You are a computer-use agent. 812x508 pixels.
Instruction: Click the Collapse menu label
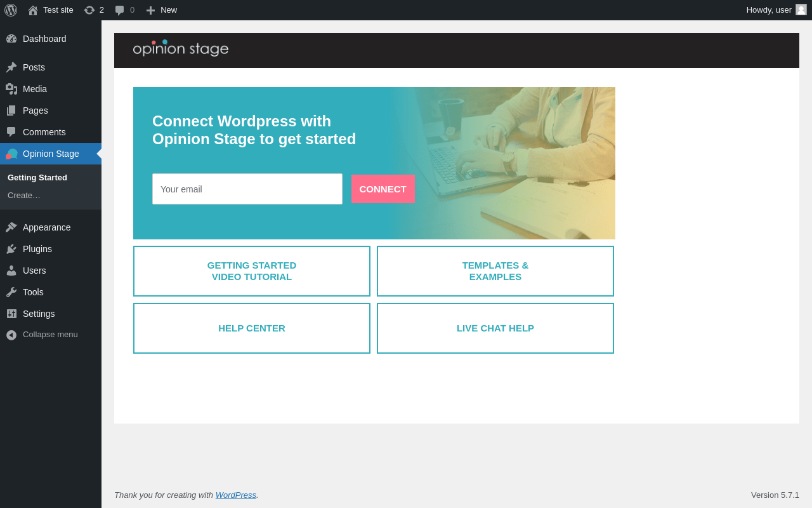pos(50,335)
